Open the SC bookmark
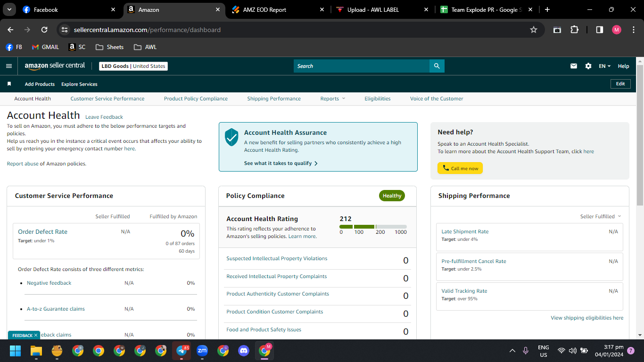Viewport: 644px width, 362px height. click(77, 47)
